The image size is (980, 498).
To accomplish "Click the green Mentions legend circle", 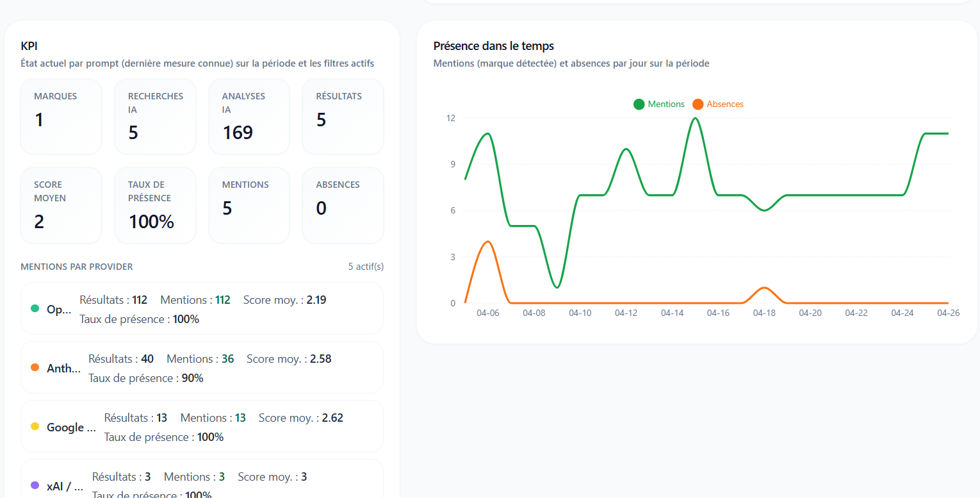I will [639, 104].
